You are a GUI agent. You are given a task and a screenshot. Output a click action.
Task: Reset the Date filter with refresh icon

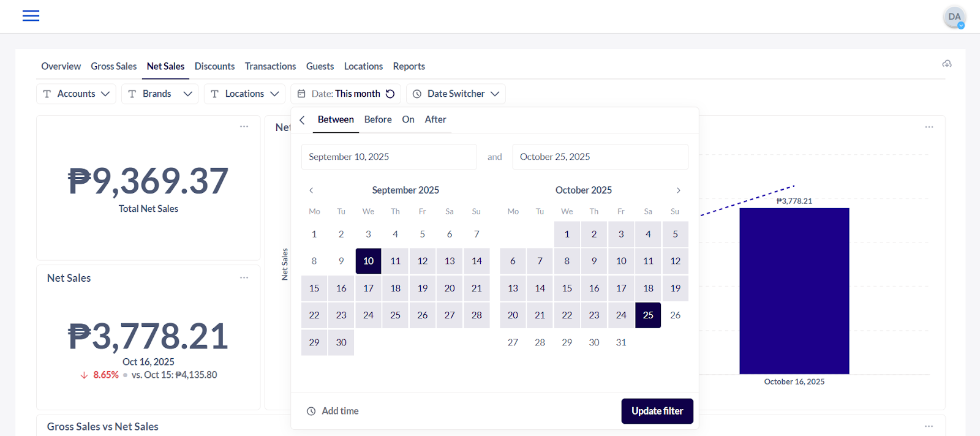point(390,94)
